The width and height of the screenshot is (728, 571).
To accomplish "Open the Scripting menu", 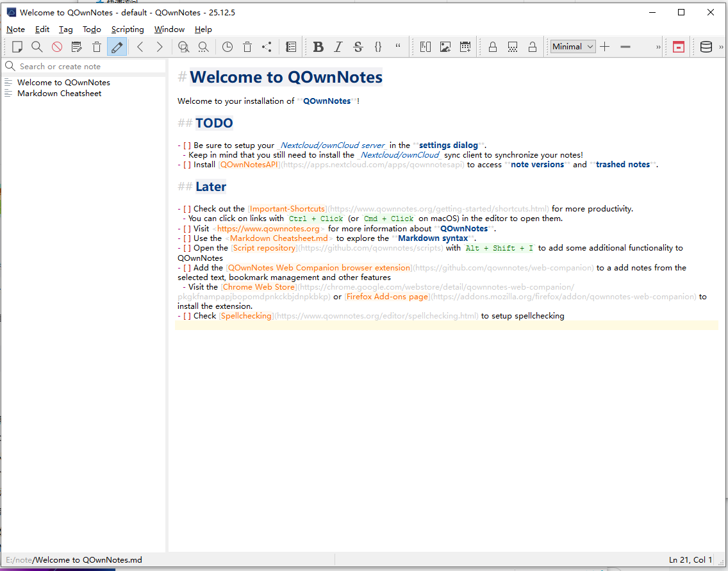I will (x=128, y=29).
